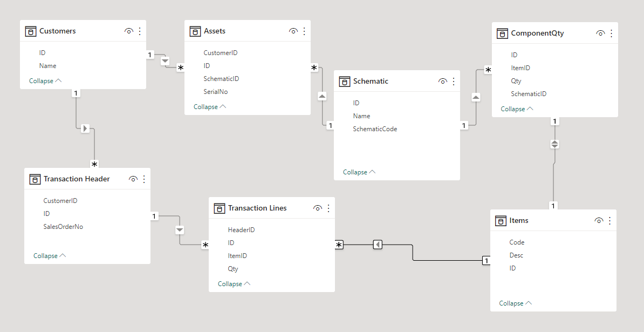Toggle visibility of Assets table

(x=293, y=31)
